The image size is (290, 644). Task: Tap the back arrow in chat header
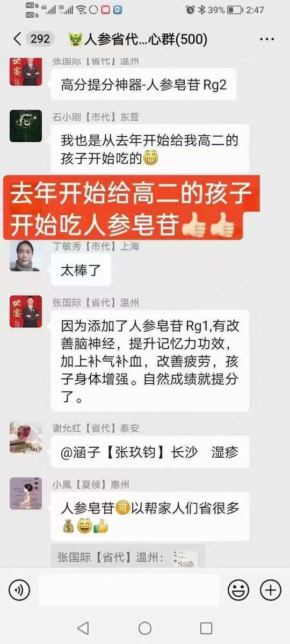pos(17,39)
